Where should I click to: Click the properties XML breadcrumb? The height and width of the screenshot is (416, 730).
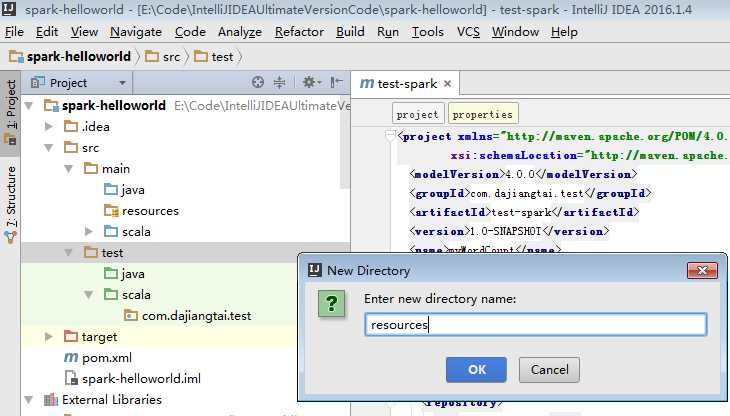coord(482,114)
